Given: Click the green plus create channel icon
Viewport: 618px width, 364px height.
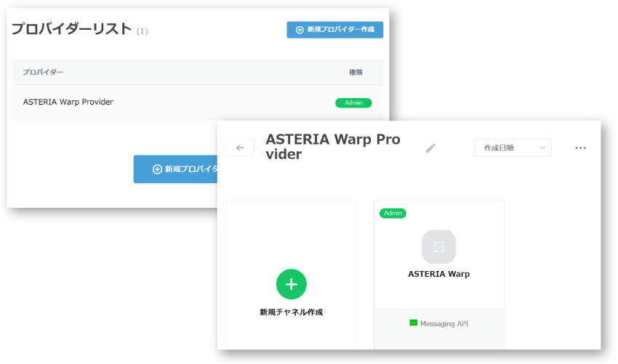Looking at the screenshot, I should [292, 284].
